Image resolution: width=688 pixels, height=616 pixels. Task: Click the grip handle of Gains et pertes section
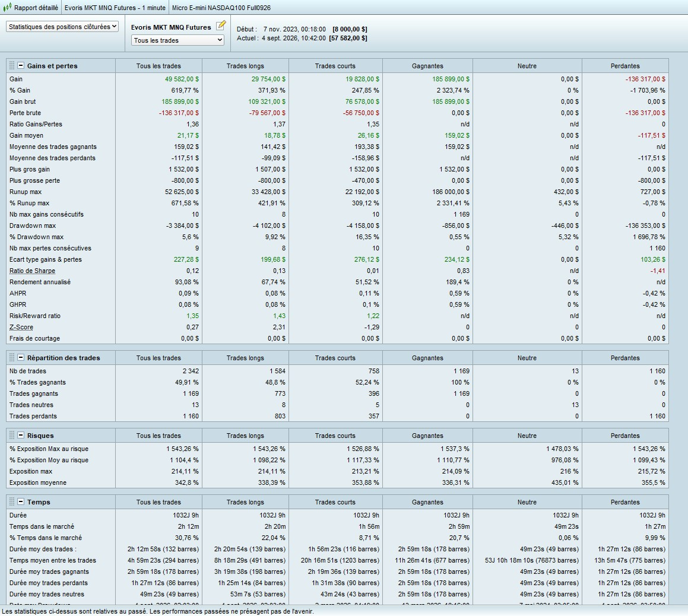click(x=12, y=65)
